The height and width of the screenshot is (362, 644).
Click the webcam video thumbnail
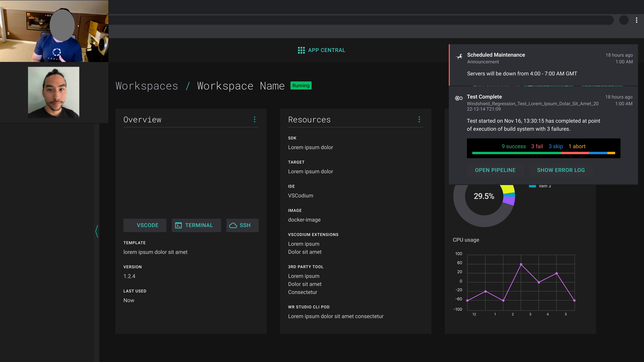pos(54,31)
